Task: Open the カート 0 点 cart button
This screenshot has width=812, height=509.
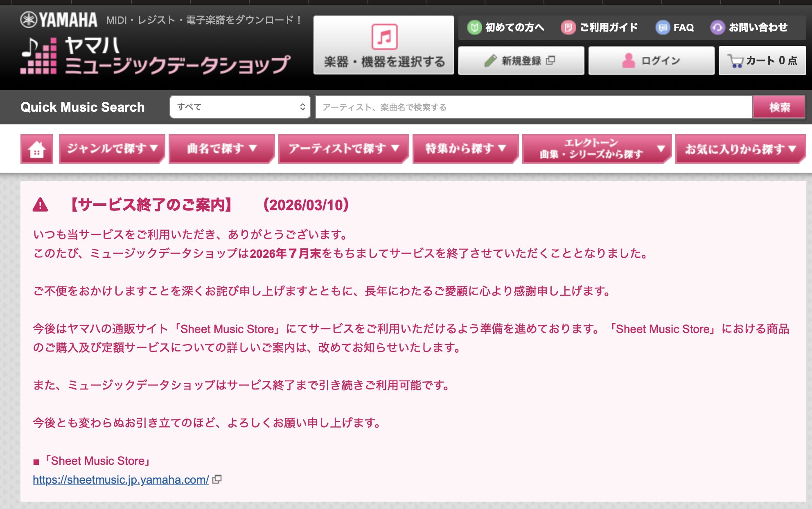Action: click(x=762, y=61)
